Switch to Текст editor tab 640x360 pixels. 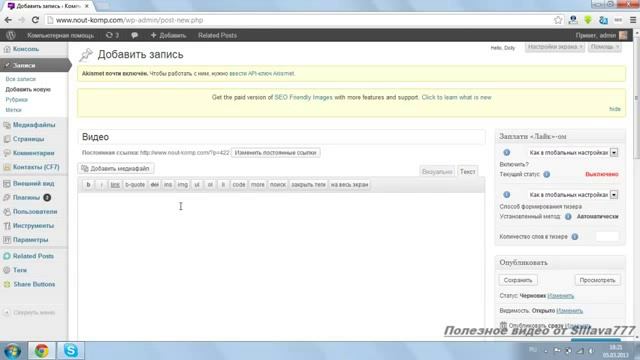tap(467, 171)
